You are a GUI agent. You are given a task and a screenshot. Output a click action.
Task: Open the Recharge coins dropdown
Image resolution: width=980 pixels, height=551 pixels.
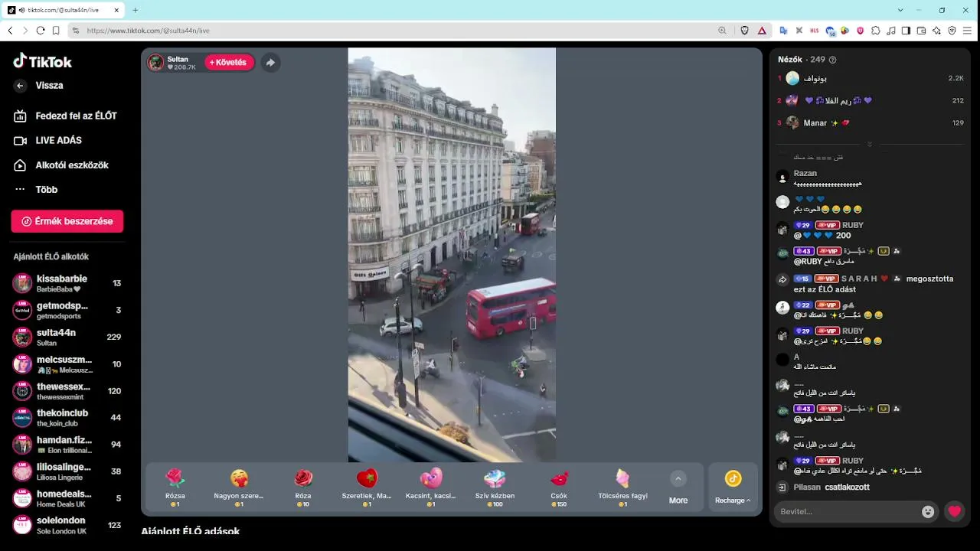(733, 488)
